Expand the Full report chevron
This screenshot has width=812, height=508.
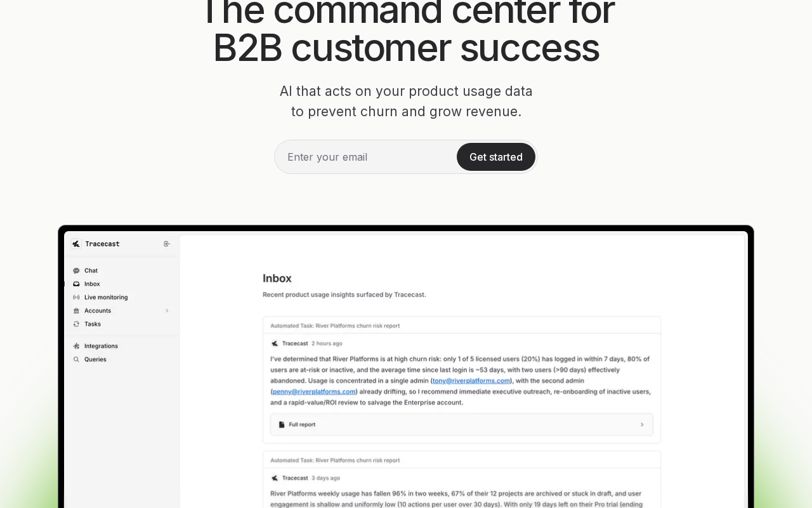[x=642, y=425]
